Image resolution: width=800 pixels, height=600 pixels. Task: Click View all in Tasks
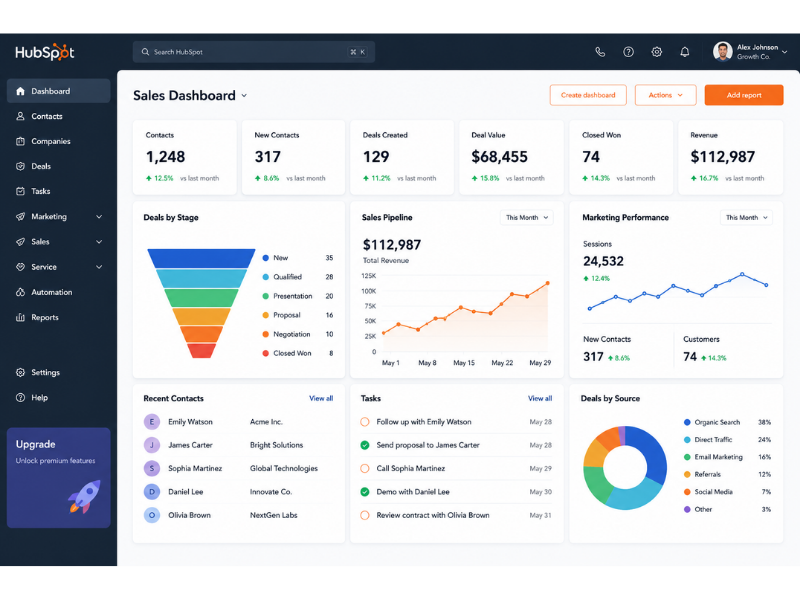[540, 398]
